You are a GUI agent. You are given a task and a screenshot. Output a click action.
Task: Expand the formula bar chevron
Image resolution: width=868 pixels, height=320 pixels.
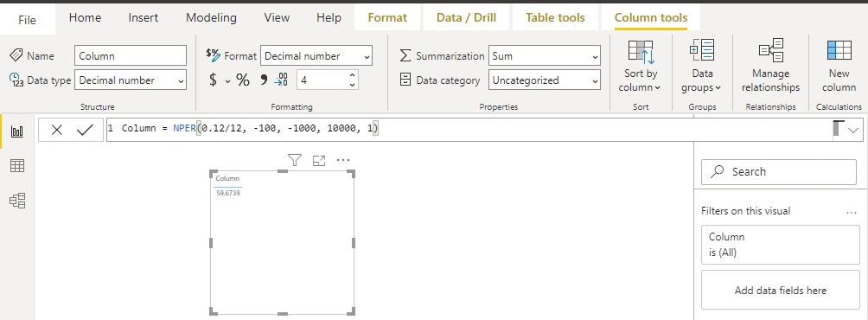click(x=853, y=130)
